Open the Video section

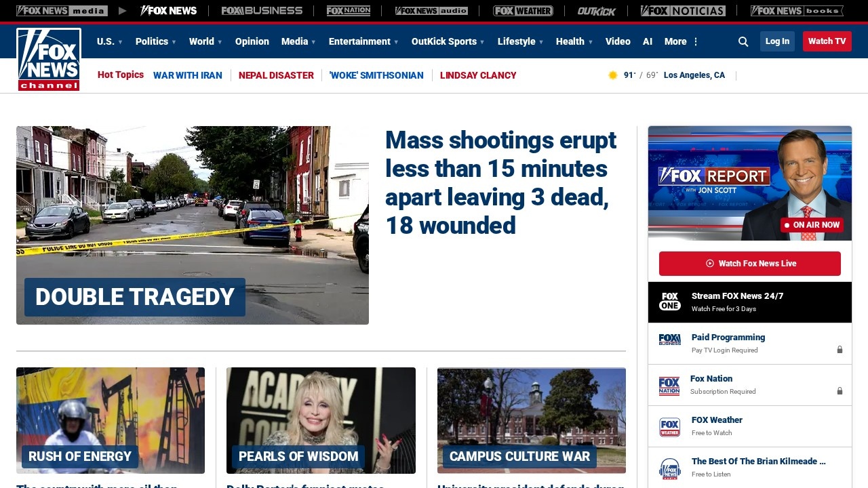tap(618, 41)
